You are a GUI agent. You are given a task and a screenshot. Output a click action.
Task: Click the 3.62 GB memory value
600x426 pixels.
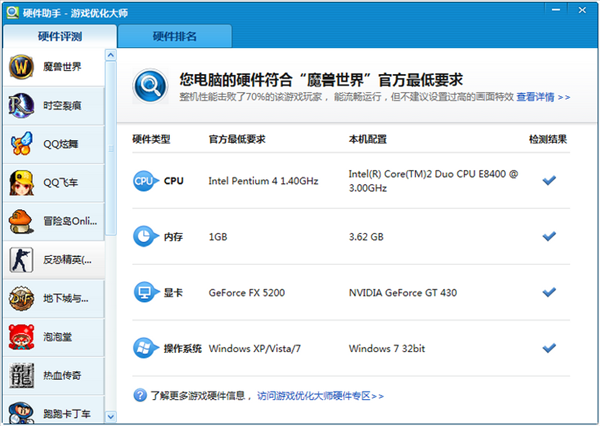tap(366, 237)
